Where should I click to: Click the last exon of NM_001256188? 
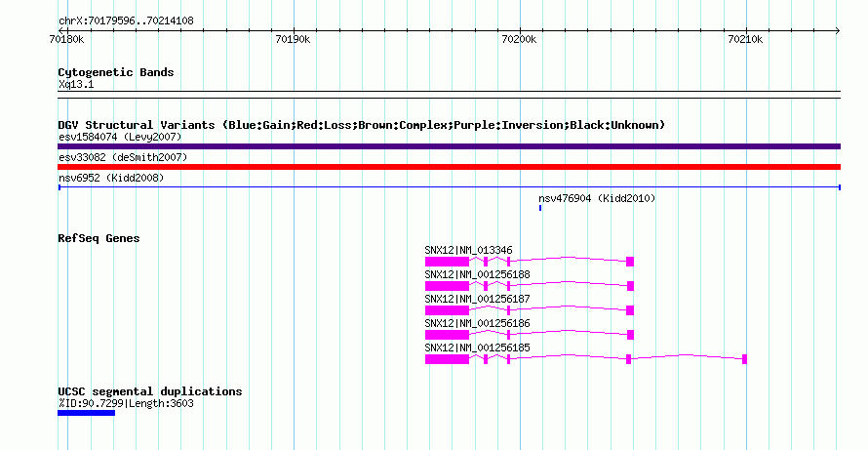point(630,286)
